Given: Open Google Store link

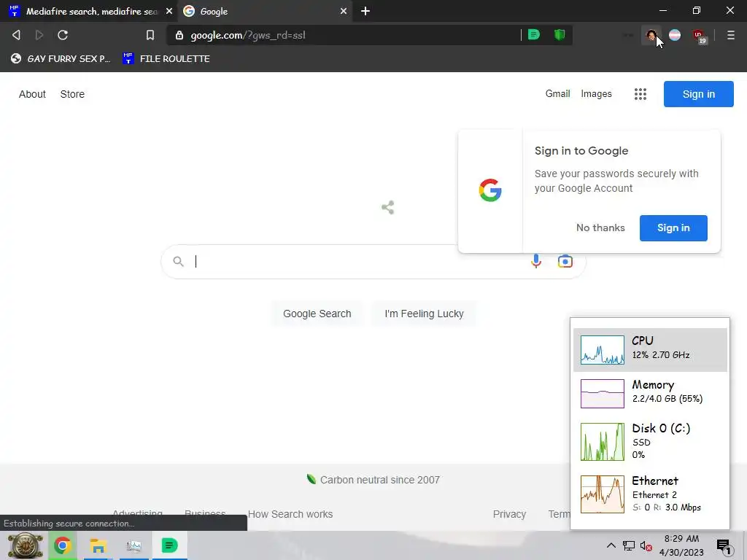Looking at the screenshot, I should pos(72,94).
